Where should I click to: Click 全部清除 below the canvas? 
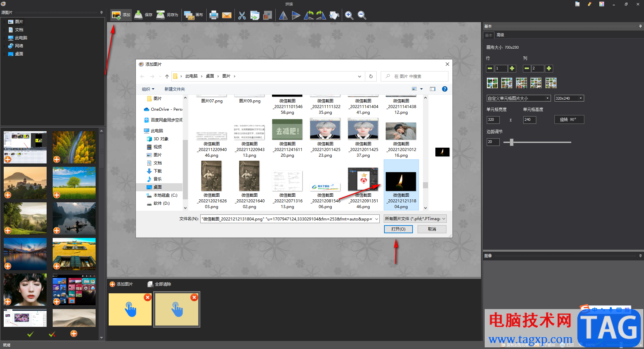160,284
